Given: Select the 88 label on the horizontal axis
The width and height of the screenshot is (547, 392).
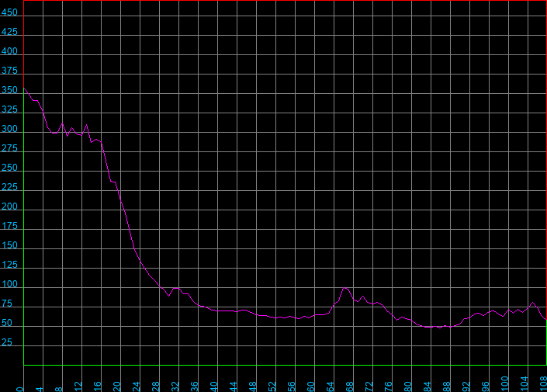Looking at the screenshot, I should [447, 387].
